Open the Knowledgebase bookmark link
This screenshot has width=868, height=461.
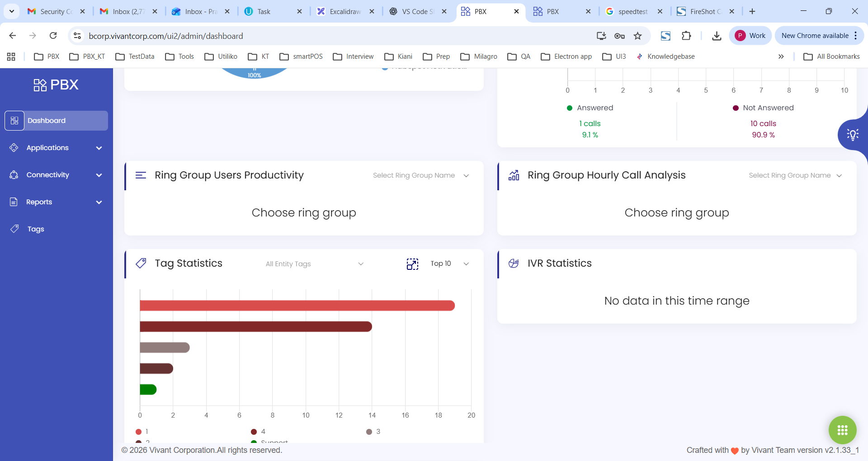(x=665, y=56)
